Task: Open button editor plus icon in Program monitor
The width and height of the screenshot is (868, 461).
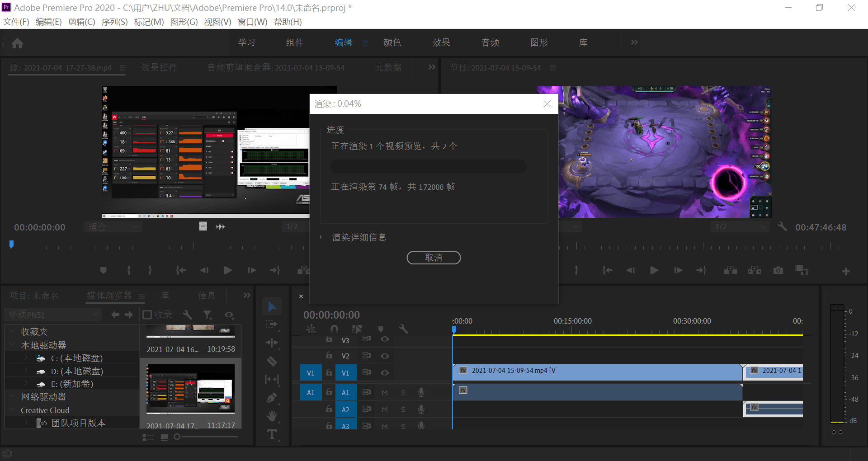Action: point(846,271)
